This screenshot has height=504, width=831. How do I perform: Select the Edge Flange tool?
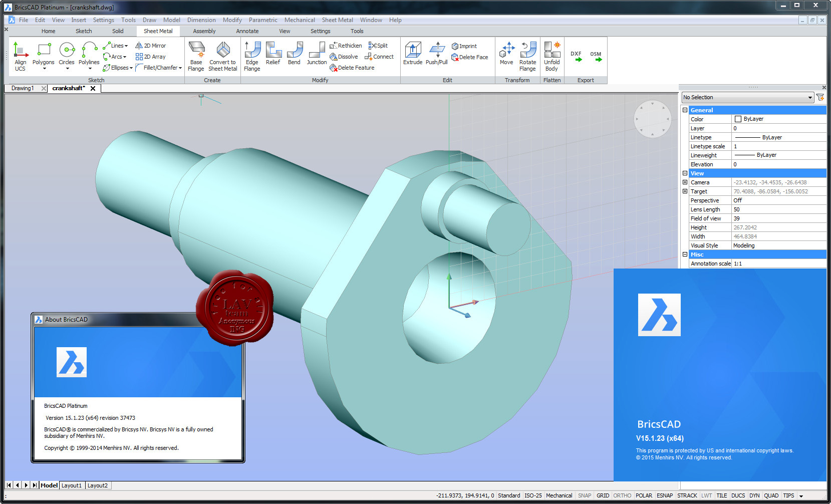tap(252, 57)
